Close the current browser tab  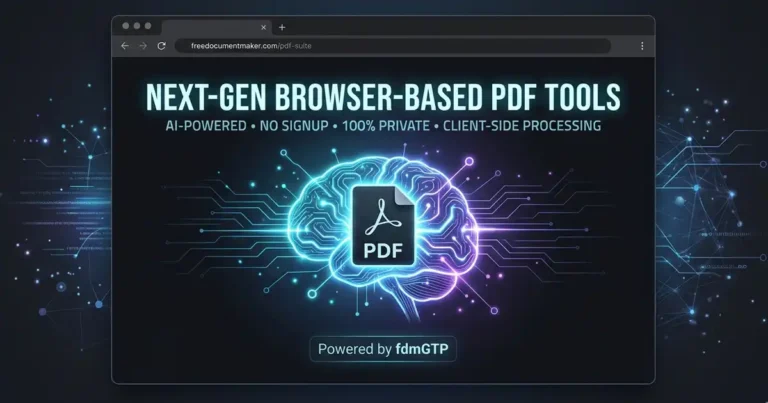[264, 27]
